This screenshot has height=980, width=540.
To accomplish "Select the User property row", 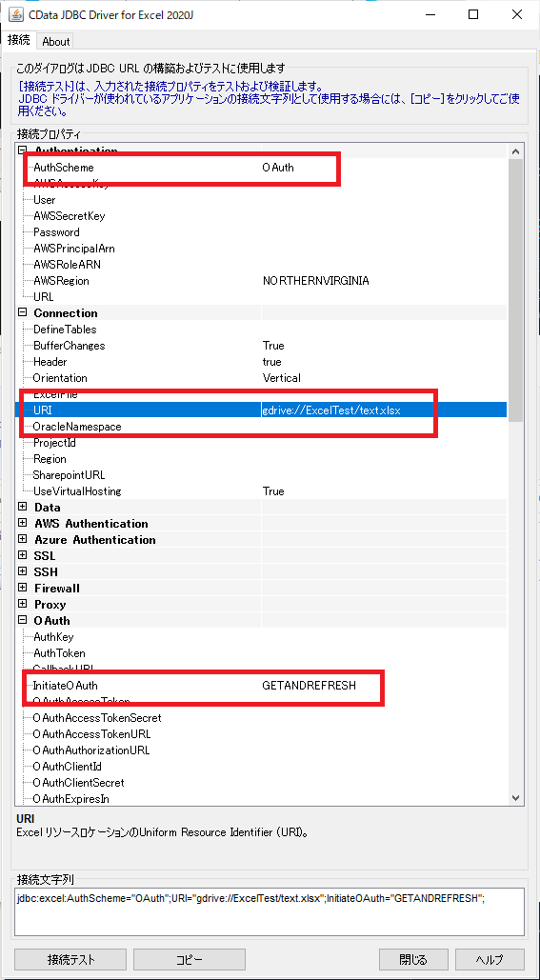I will [x=261, y=200].
